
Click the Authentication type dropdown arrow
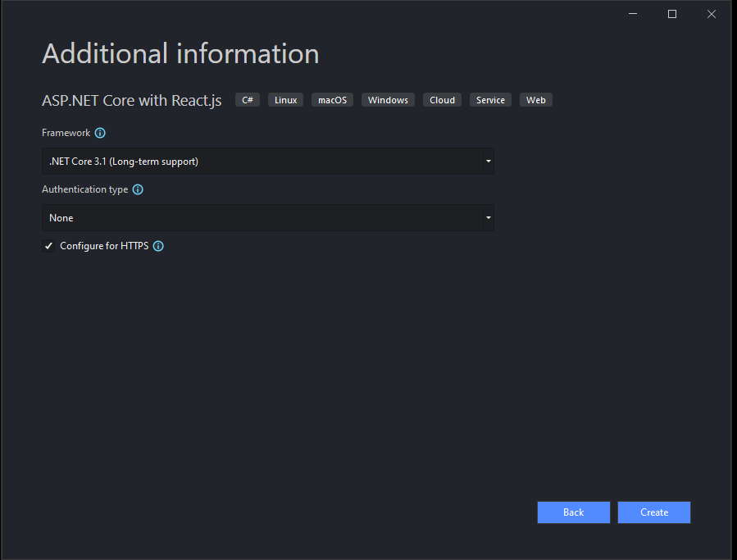[x=489, y=218]
